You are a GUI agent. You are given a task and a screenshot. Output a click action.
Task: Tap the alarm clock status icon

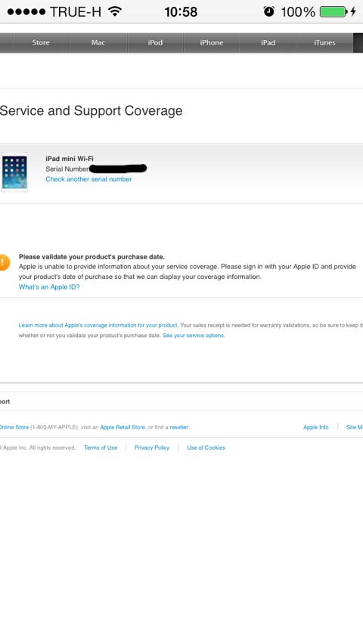[x=269, y=11]
